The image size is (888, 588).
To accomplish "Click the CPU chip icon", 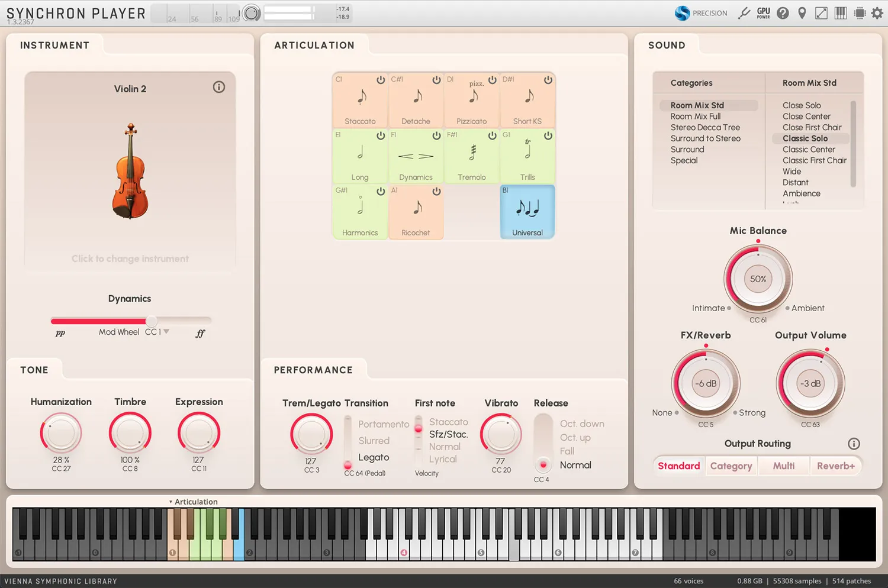I will coord(860,13).
